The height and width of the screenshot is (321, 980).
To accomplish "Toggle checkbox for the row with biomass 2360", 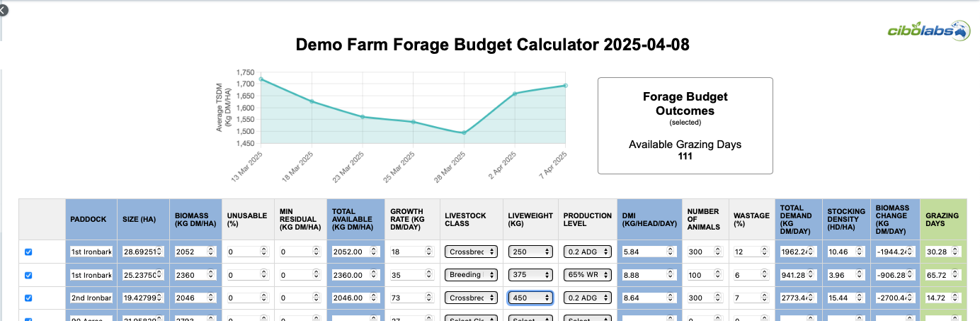I will click(x=28, y=275).
